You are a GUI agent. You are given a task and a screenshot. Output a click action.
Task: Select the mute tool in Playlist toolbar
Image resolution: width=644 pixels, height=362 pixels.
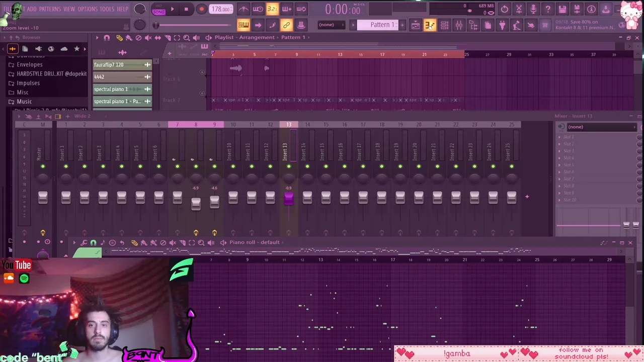[x=148, y=38]
